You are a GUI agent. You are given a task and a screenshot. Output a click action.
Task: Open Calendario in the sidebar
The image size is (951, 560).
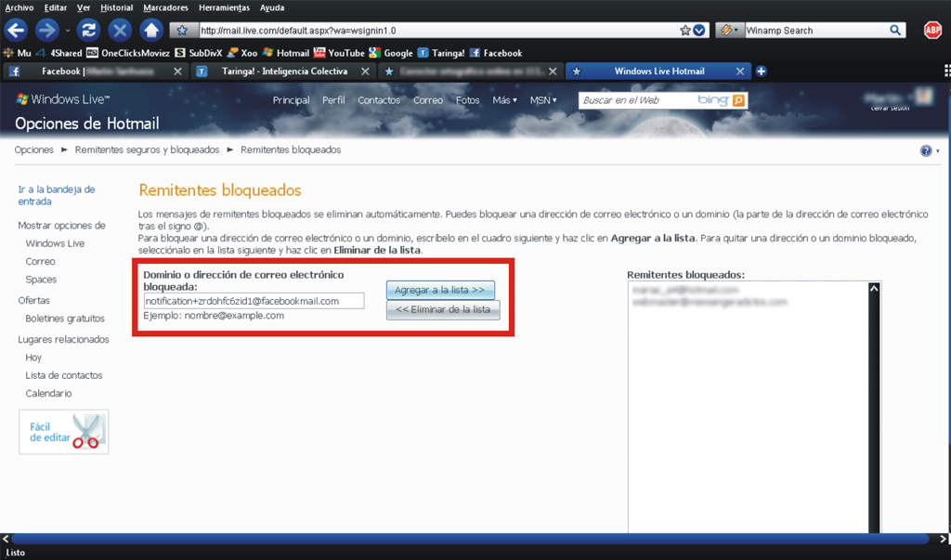(48, 394)
